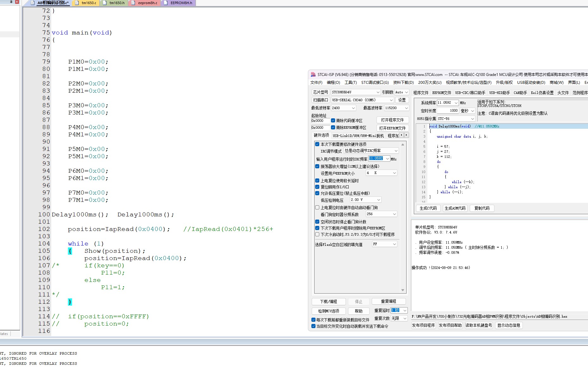This screenshot has width=588, height=367.
Task: Open the STC调试接口(G) menu
Action: 375,83
